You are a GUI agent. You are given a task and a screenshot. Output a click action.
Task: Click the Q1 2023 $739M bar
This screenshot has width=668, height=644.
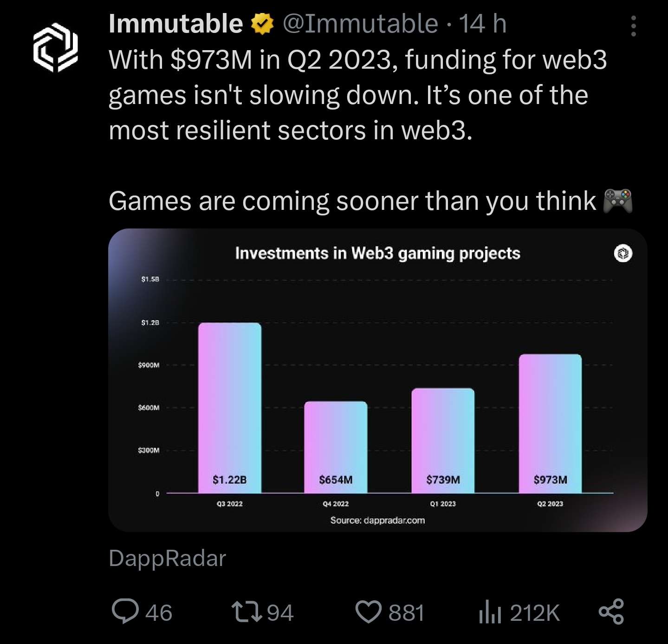pyautogui.click(x=443, y=440)
